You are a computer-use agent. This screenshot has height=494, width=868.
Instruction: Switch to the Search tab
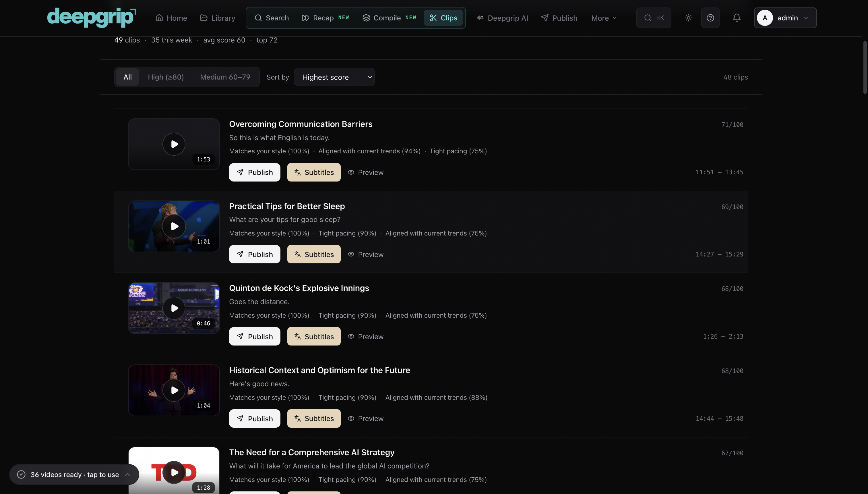272,18
